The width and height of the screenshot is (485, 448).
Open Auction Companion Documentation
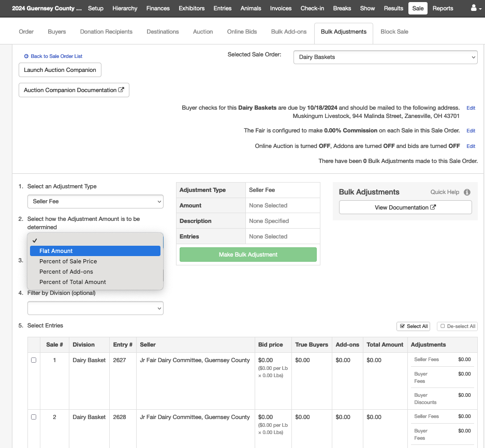[74, 90]
